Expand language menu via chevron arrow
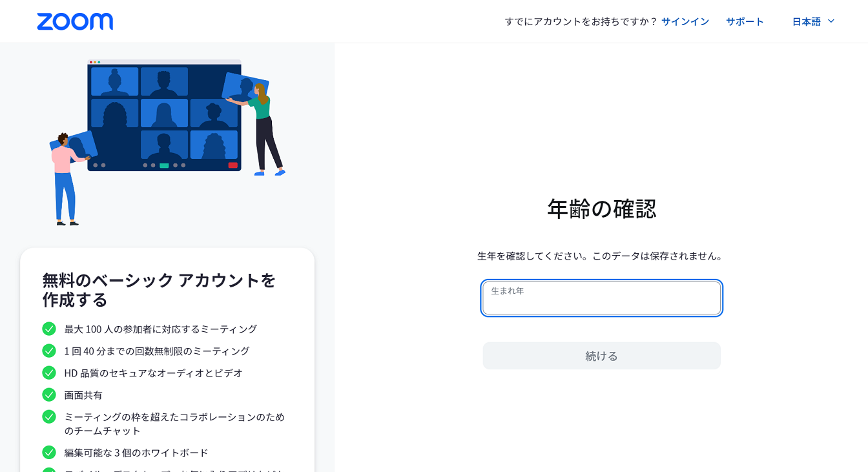Screen dimensions: 868x472 coord(831,21)
